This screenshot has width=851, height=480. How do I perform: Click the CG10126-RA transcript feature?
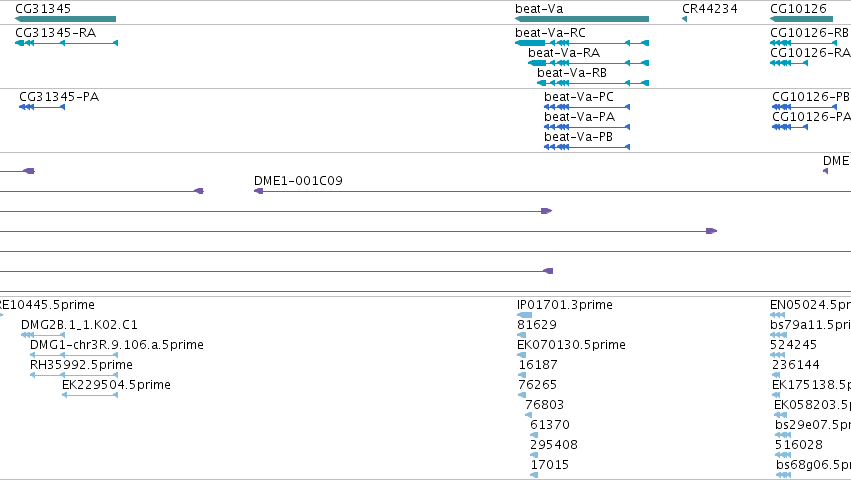[x=789, y=63]
